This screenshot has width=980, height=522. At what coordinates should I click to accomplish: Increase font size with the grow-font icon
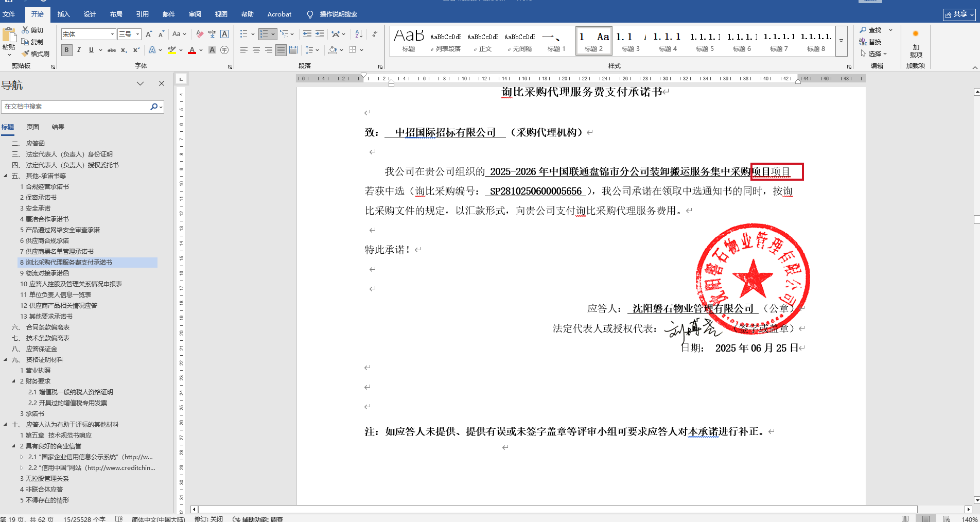pos(149,34)
